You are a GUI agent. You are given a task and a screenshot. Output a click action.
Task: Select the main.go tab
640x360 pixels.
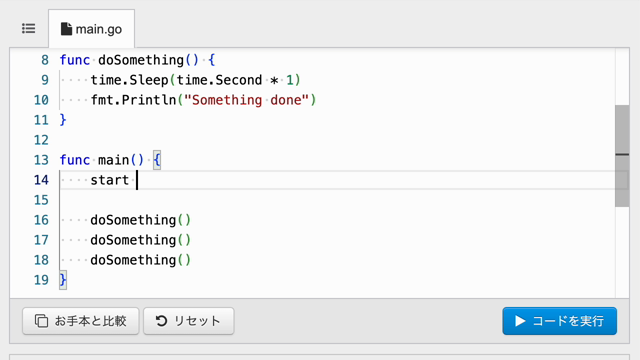(x=91, y=29)
